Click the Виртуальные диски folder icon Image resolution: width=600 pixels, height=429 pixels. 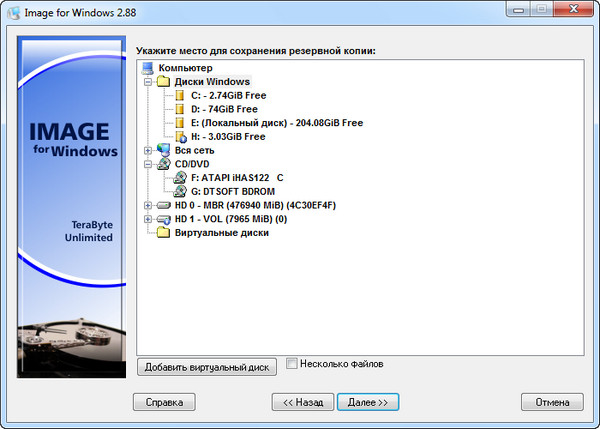[163, 232]
